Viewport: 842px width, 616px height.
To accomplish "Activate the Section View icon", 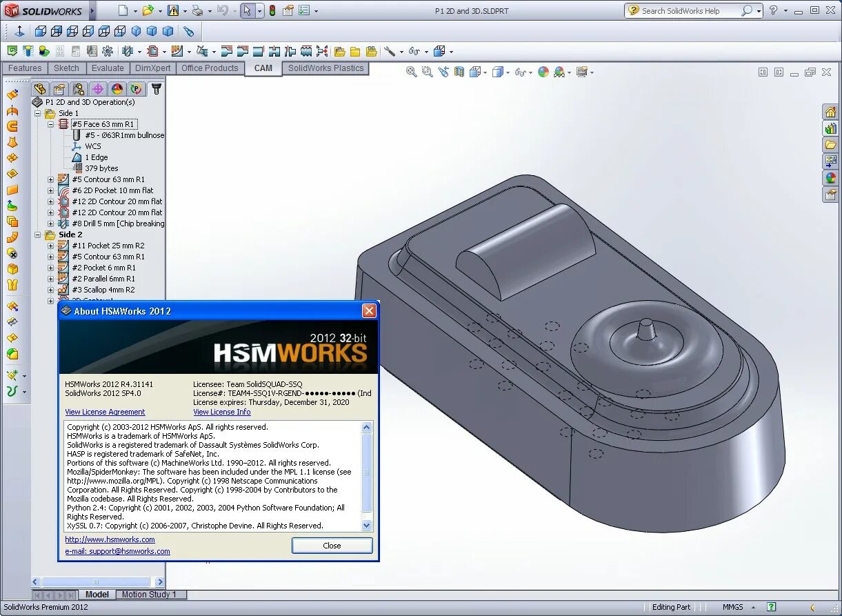I will coord(459,72).
